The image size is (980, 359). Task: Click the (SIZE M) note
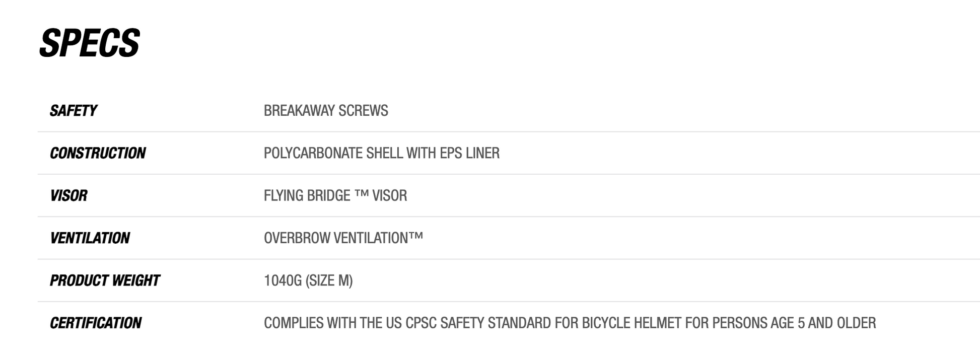[x=329, y=280]
